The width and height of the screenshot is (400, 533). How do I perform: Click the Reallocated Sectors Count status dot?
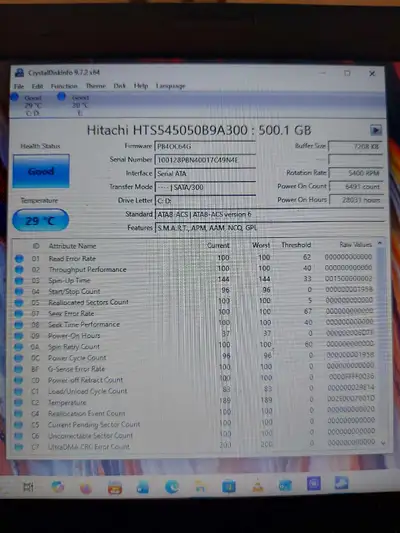pos(19,303)
